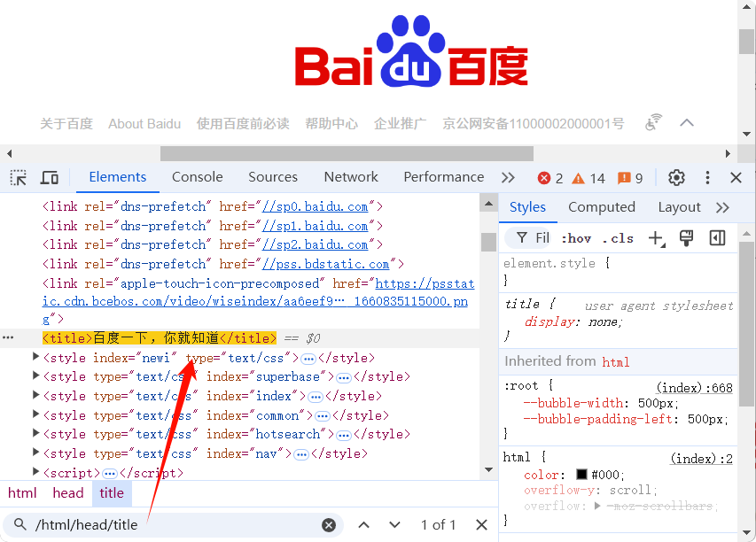
Task: Click the XPath search input field
Action: [x=174, y=524]
